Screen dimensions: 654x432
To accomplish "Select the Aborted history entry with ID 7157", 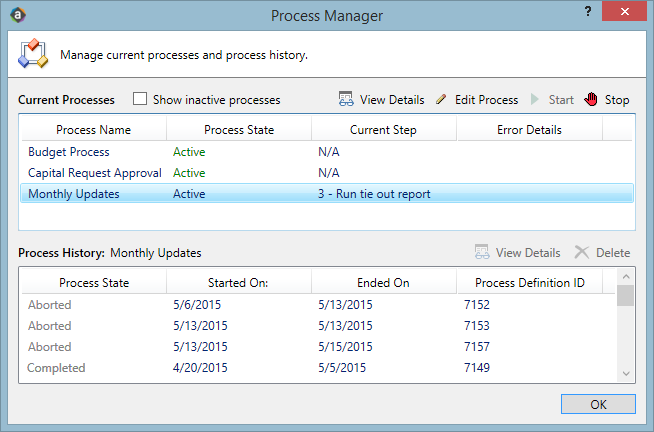I will point(319,347).
